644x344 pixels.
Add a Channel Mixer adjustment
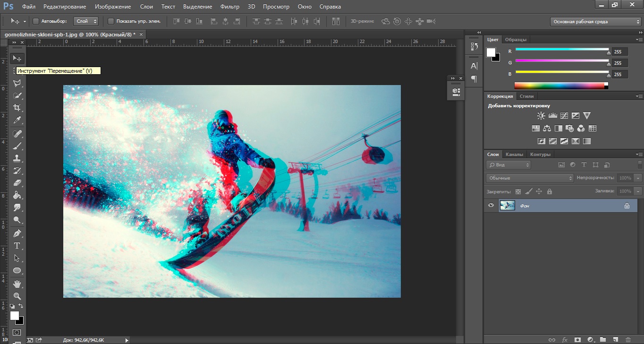(581, 128)
